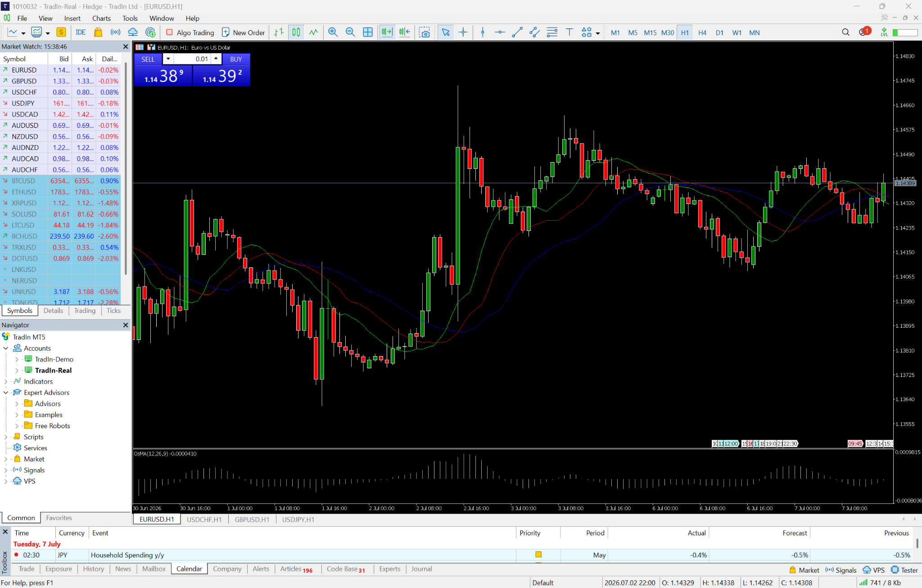Toggle Algo Trading on or off
This screenshot has height=588, width=922.
pyautogui.click(x=190, y=32)
